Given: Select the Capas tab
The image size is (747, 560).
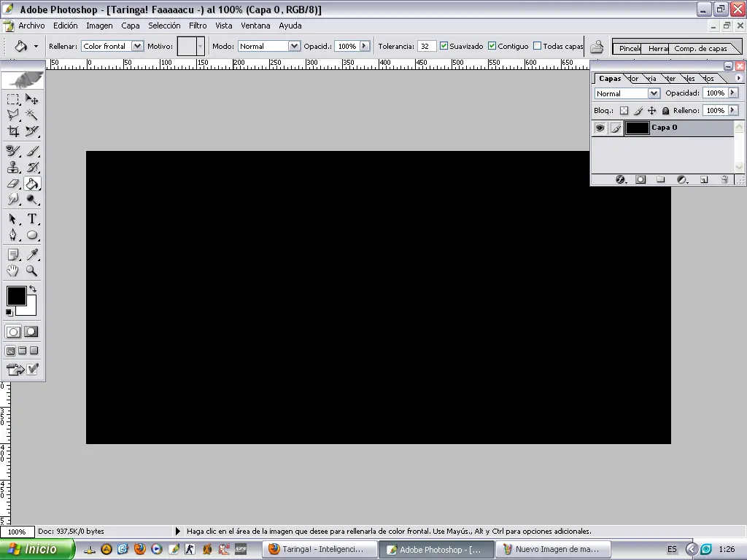Looking at the screenshot, I should pyautogui.click(x=610, y=79).
